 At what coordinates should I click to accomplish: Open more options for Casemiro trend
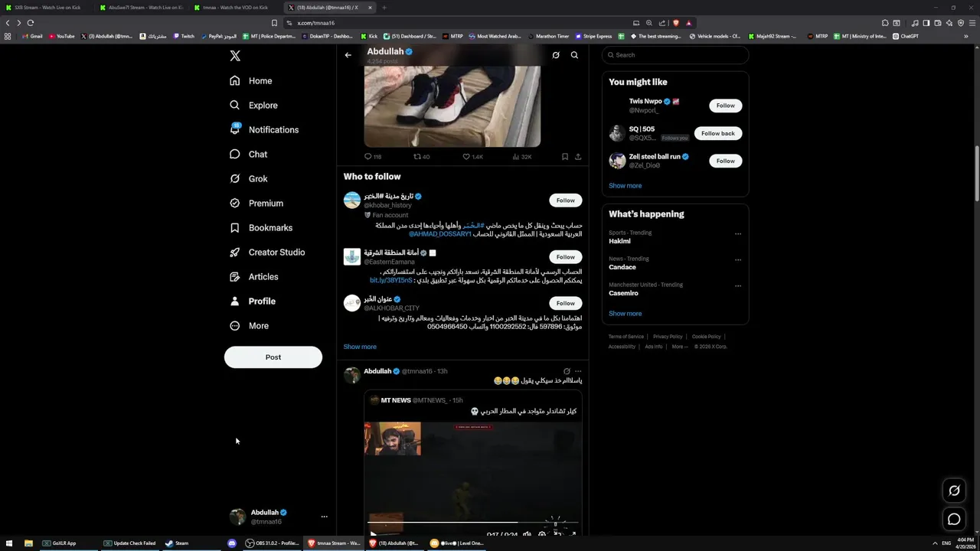[x=738, y=285]
